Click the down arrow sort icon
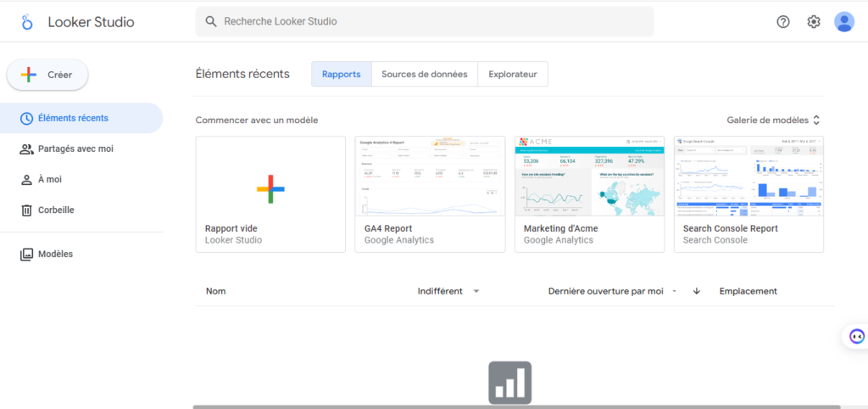Image resolution: width=868 pixels, height=409 pixels. (697, 291)
